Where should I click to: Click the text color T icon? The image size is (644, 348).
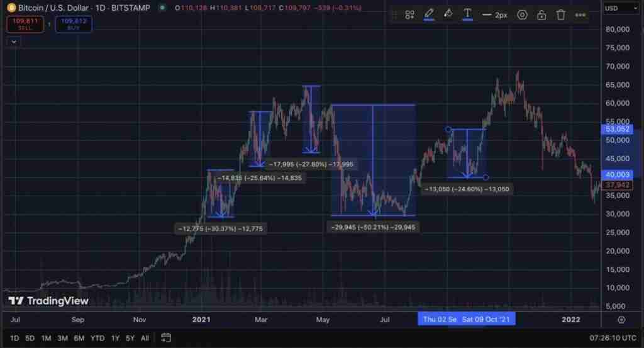(467, 14)
